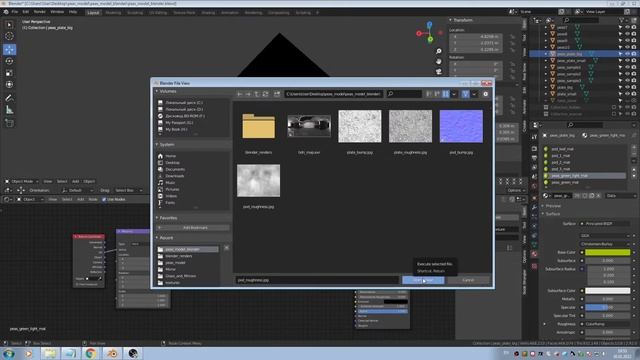Disable plate_small in renders
Screen dimensions: 640x360
point(634,94)
